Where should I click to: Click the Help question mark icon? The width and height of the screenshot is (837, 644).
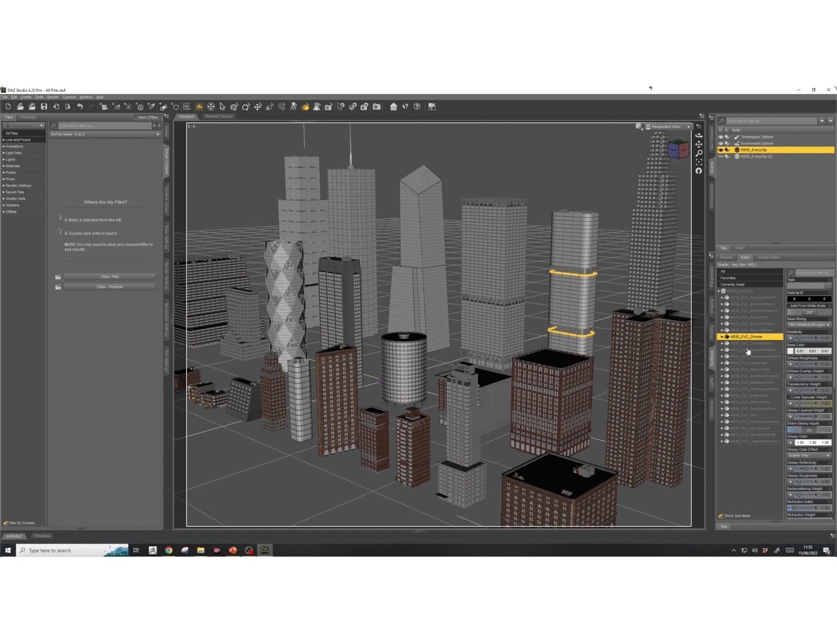tap(417, 106)
